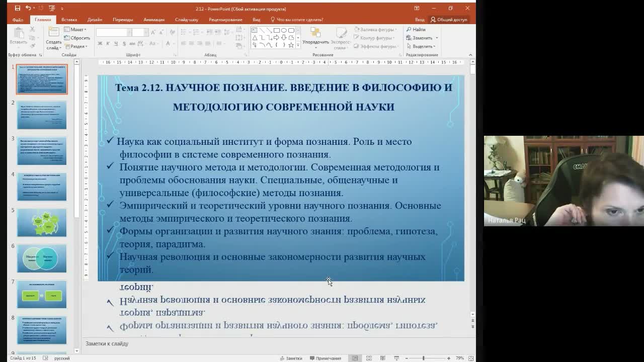The height and width of the screenshot is (362, 644).
Task: Select slide 5 thumbnail with green shapes
Action: click(42, 222)
